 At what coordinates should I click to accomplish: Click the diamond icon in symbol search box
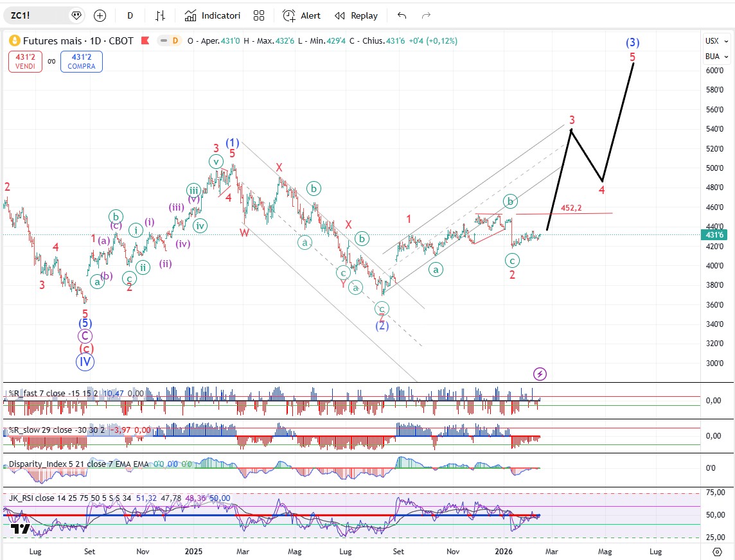pos(76,15)
